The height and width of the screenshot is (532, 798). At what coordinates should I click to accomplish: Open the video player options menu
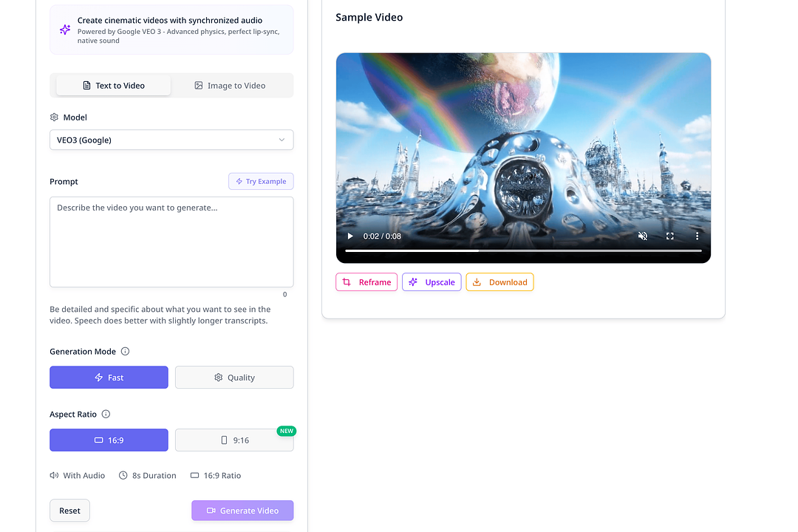click(697, 236)
